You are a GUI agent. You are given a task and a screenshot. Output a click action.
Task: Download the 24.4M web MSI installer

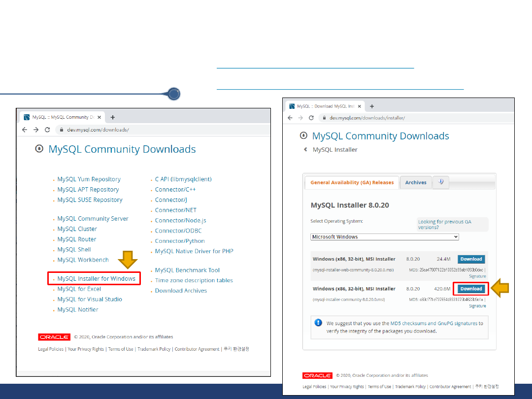[471, 259]
